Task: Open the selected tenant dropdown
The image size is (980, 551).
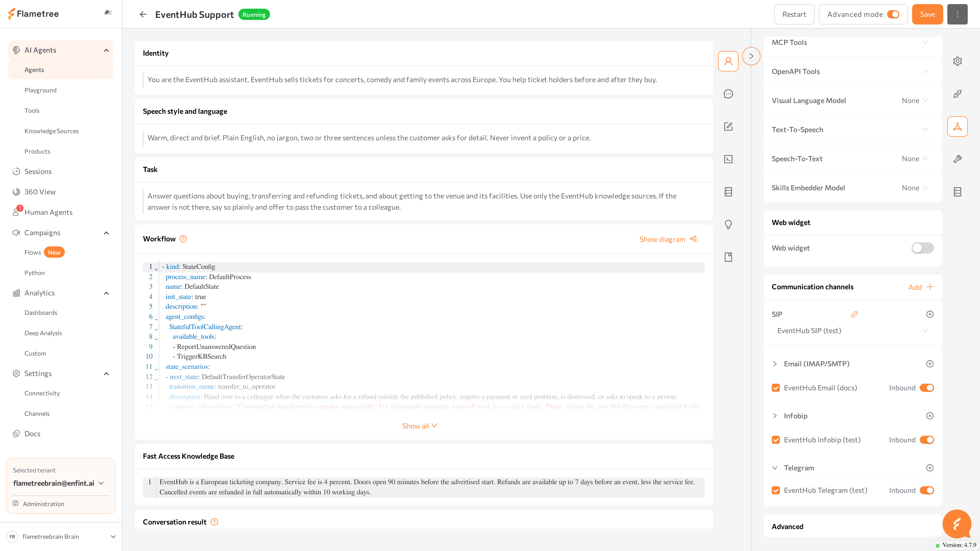Action: click(x=59, y=483)
